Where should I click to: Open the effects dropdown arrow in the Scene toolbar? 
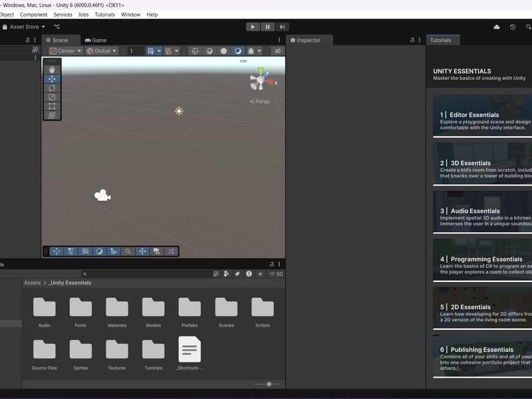[261, 50]
